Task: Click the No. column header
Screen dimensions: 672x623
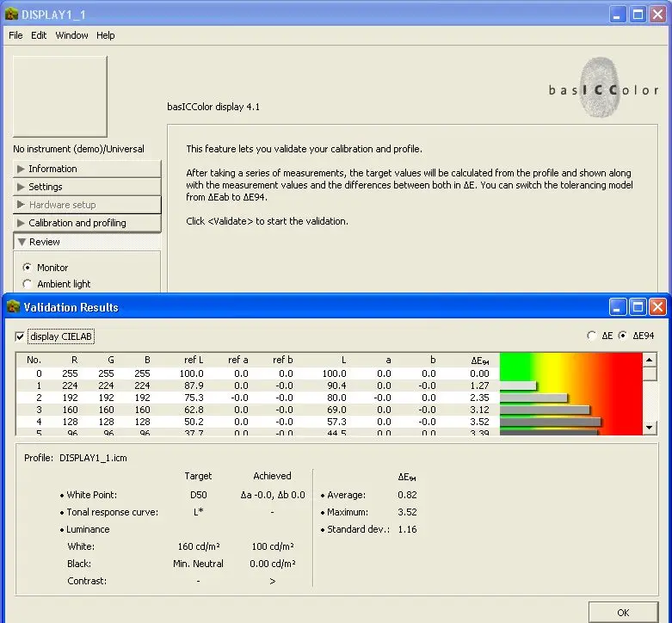Action: click(34, 360)
